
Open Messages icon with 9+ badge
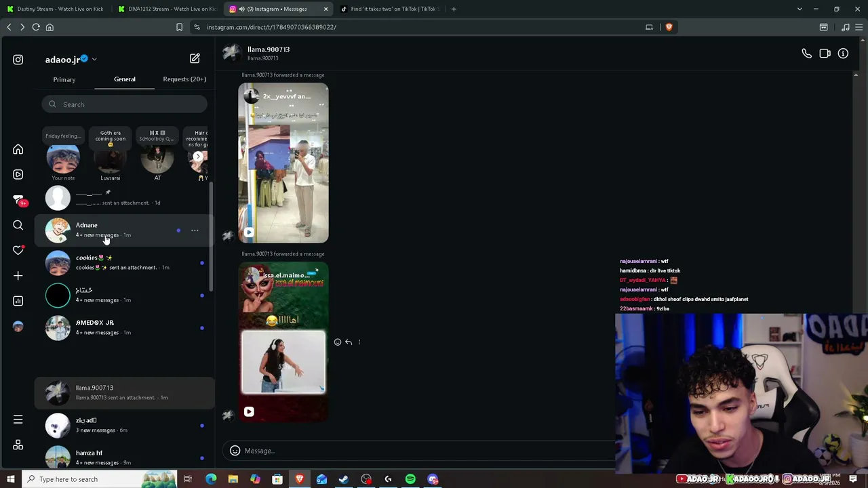(18, 200)
